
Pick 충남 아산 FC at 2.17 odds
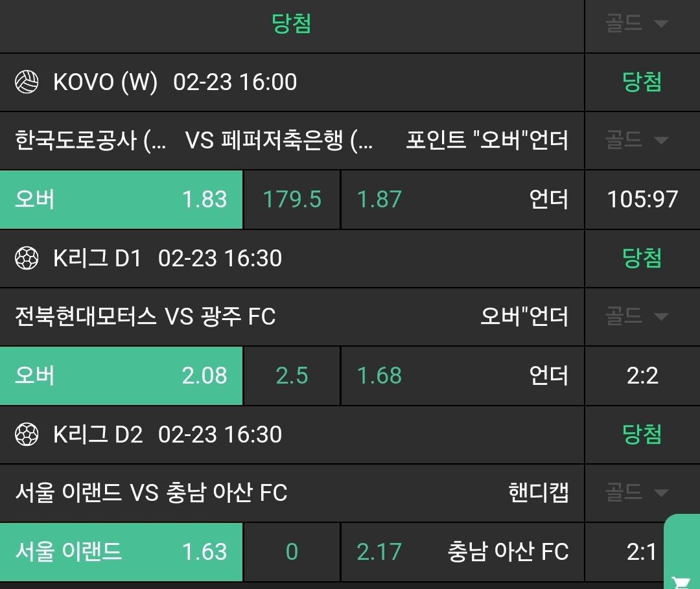click(x=462, y=552)
